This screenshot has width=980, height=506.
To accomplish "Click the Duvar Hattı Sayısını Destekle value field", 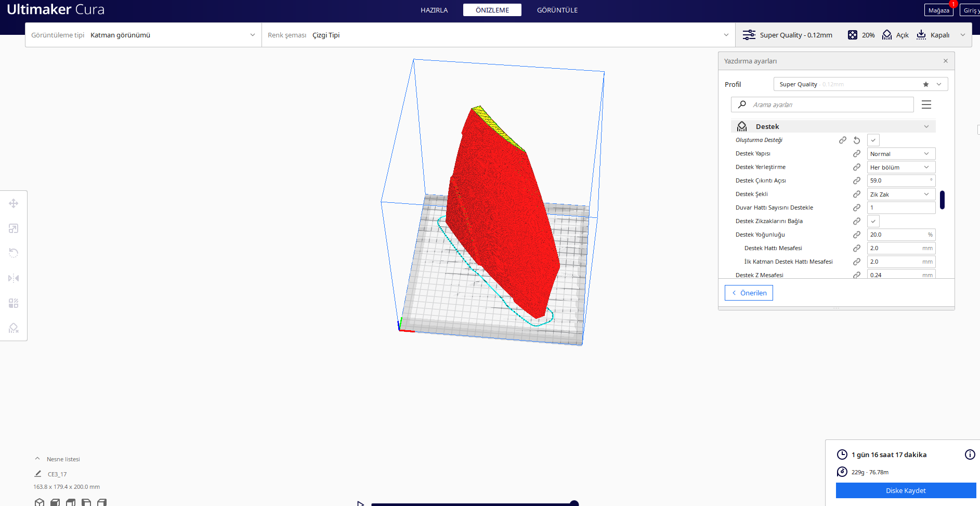I will point(901,207).
